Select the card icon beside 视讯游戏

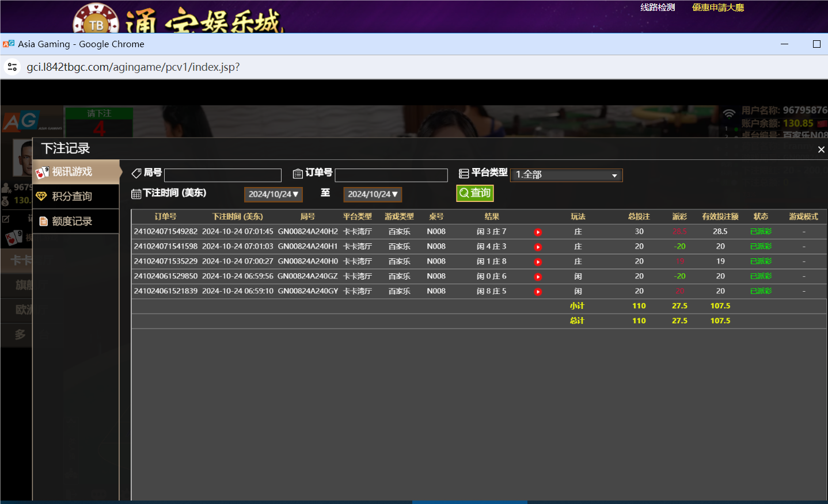tap(43, 171)
